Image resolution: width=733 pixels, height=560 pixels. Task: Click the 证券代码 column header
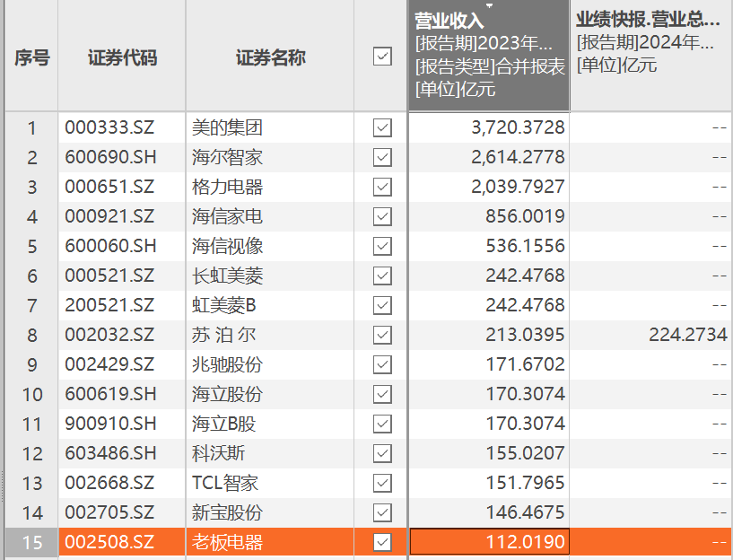coord(122,57)
